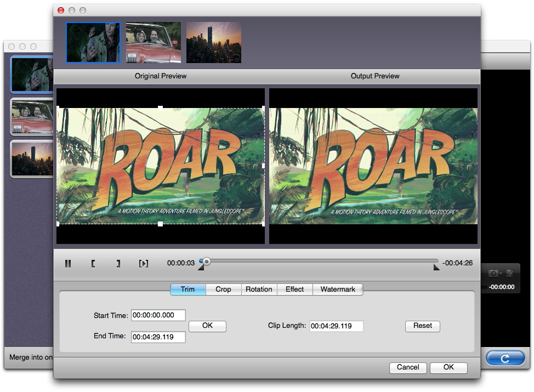The image size is (534, 392).
Task: Select the city skyline sunset clip thumbnail
Action: tap(213, 43)
